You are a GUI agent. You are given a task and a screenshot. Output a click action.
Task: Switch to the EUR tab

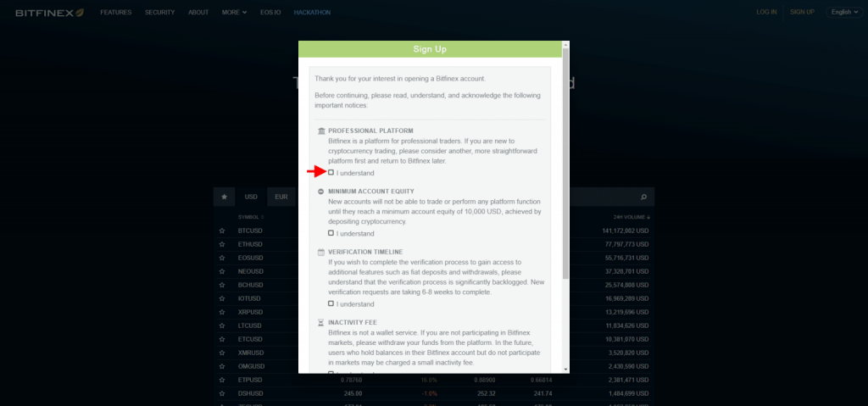(281, 197)
